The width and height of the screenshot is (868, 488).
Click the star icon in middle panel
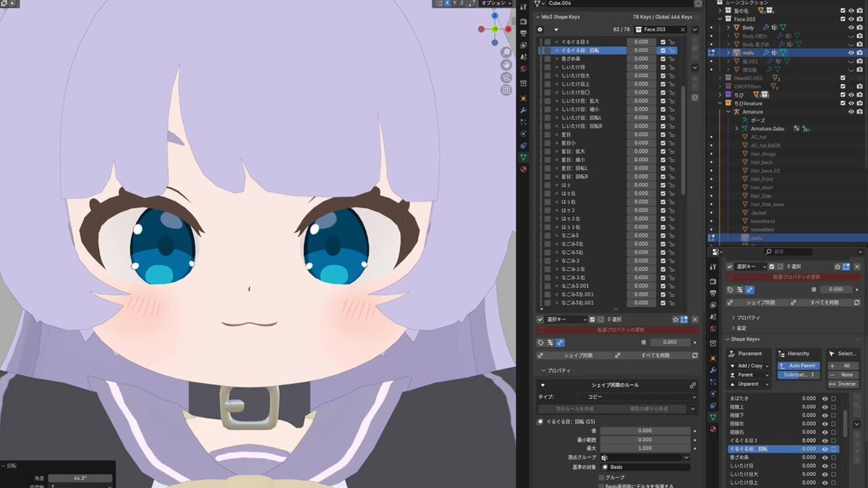pyautogui.click(x=676, y=319)
